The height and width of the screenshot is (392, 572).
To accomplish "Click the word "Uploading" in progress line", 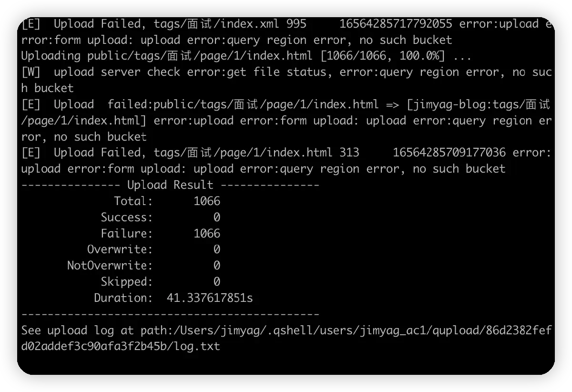I will coord(51,56).
